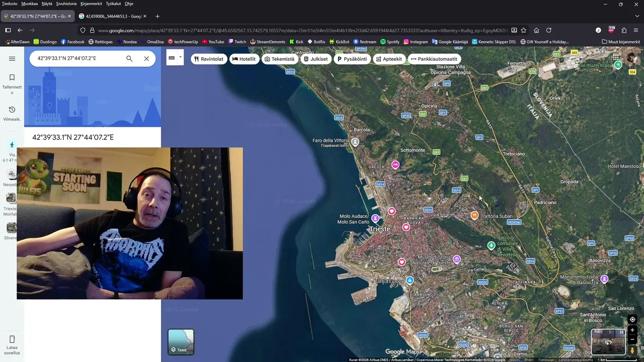Click the browser URL address bar
The height and width of the screenshot is (362, 644).
(x=302, y=30)
